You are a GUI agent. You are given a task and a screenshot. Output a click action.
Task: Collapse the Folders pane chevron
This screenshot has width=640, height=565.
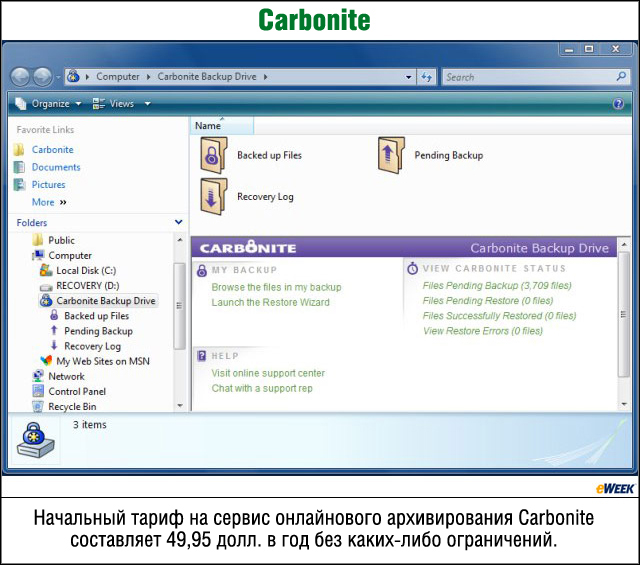coord(178,222)
